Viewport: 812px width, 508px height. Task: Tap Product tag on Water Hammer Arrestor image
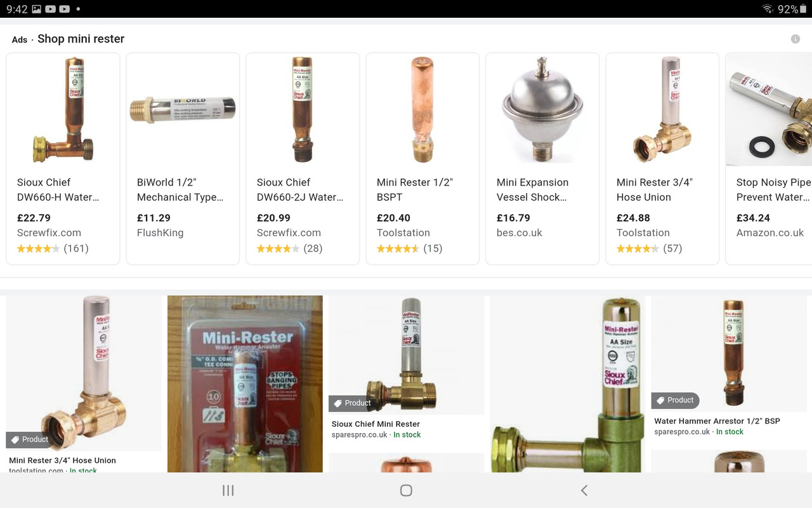click(x=674, y=400)
